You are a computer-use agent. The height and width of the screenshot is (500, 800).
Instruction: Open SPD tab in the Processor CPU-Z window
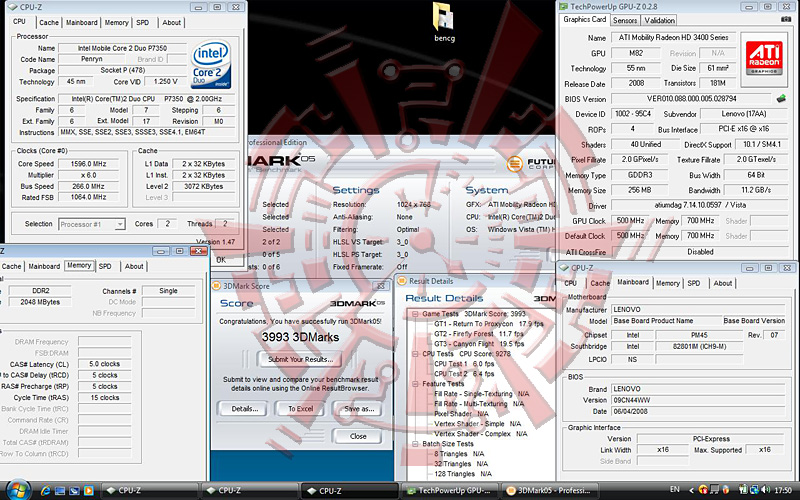(x=143, y=22)
